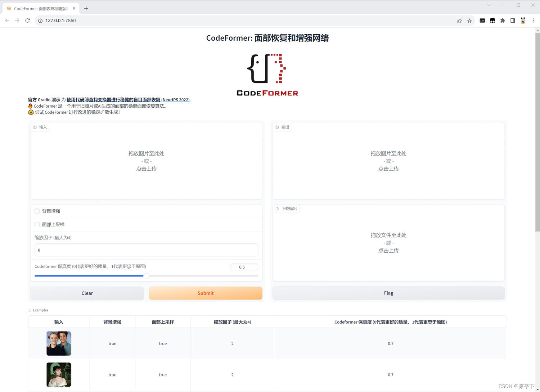Click the orange Submit button
The image size is (540, 392).
coord(206,293)
